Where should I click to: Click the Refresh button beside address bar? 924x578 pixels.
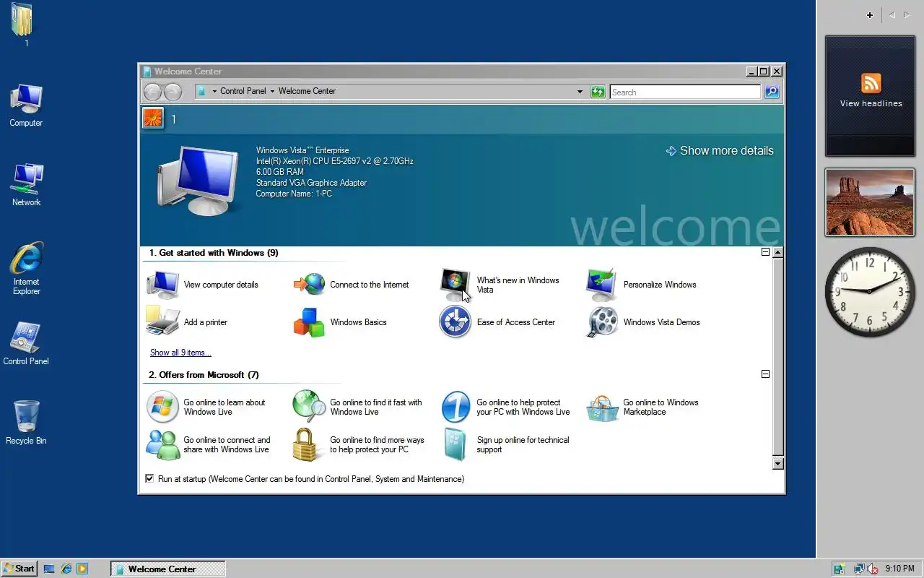click(598, 92)
